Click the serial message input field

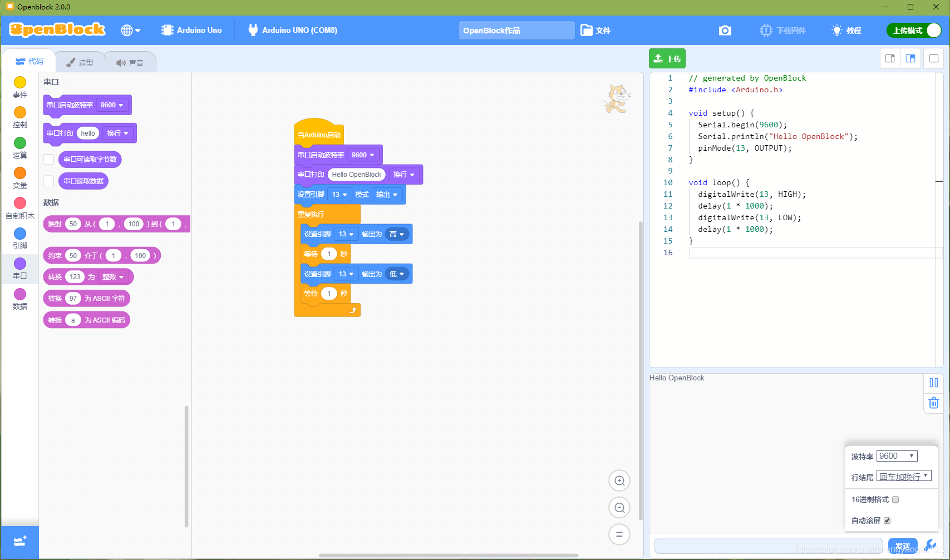point(768,546)
